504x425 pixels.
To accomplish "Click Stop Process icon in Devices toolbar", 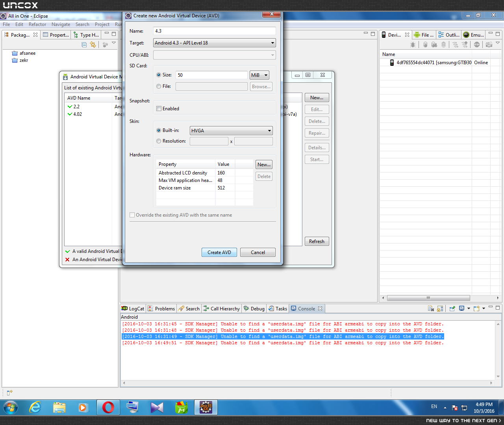I will tap(477, 45).
